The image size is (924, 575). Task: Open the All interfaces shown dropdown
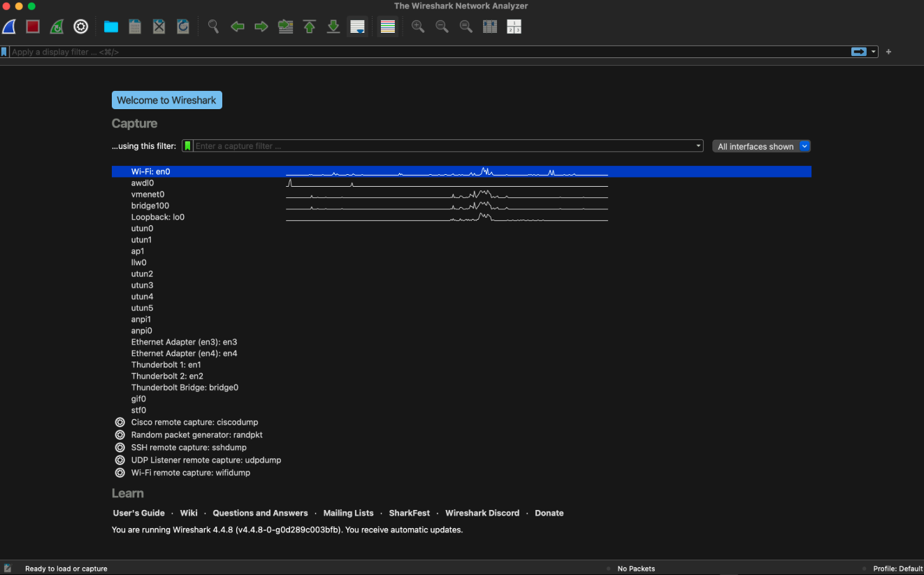point(761,146)
